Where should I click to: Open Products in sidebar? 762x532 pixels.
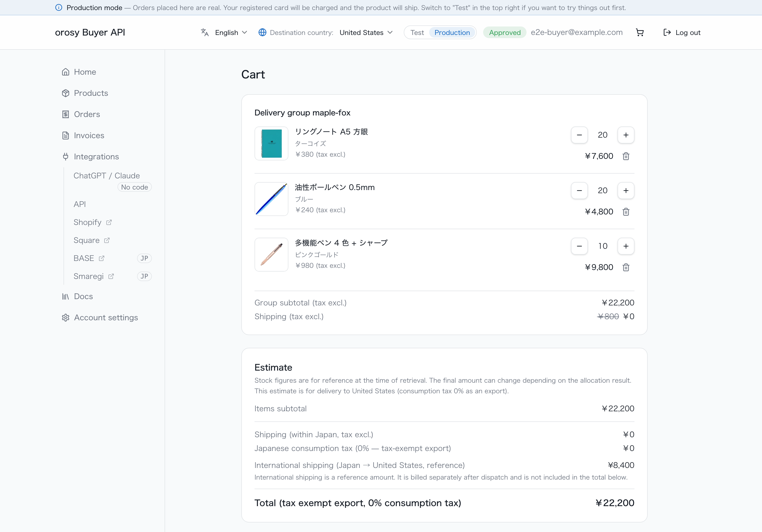pos(85,93)
